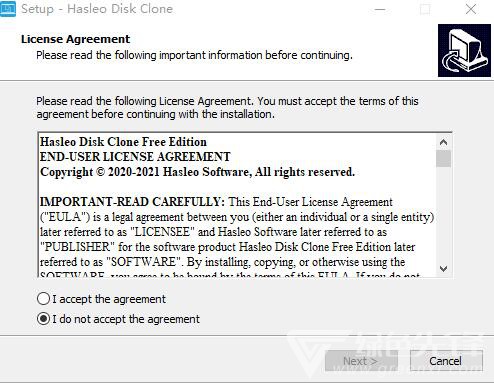Click inside the EULA license text box

[x=237, y=205]
